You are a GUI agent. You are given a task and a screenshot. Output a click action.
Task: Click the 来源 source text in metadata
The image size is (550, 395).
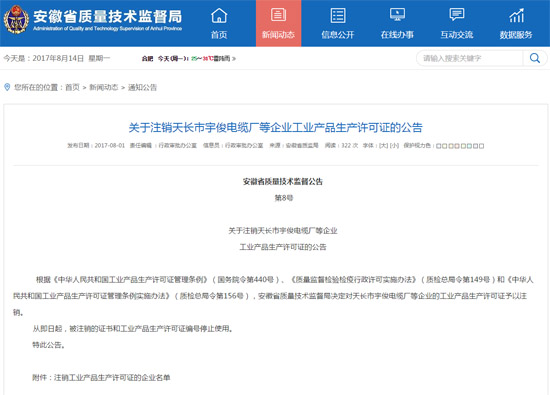[x=294, y=146]
